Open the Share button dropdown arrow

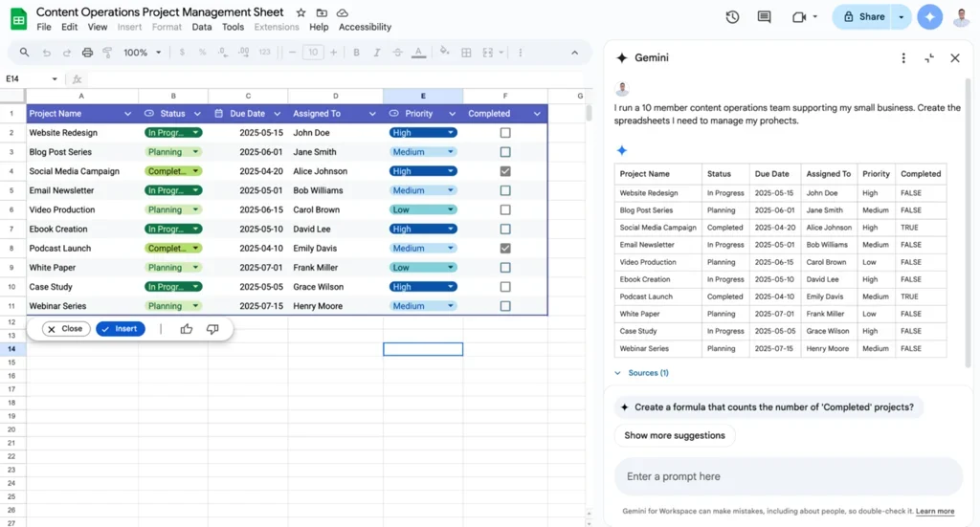pos(901,17)
